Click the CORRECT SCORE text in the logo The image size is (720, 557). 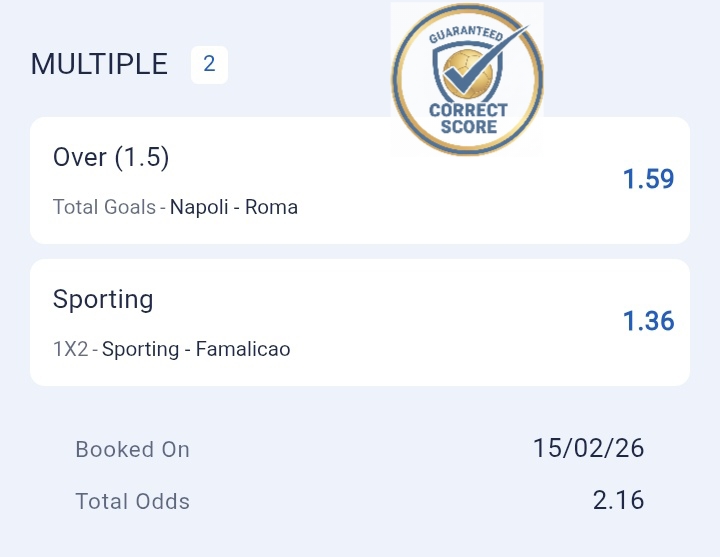tap(468, 119)
